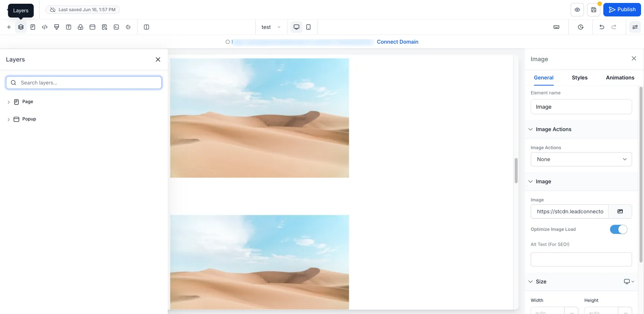
Task: Select the top desert image on canvas
Action: coord(259,118)
